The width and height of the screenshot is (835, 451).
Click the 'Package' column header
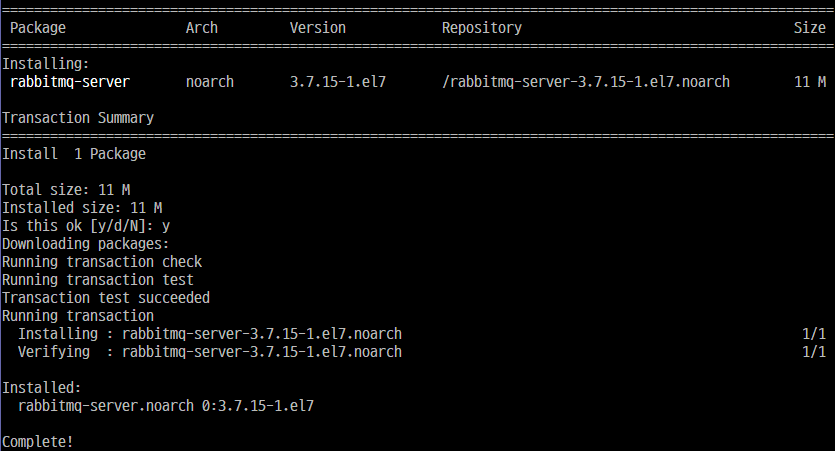[38, 28]
